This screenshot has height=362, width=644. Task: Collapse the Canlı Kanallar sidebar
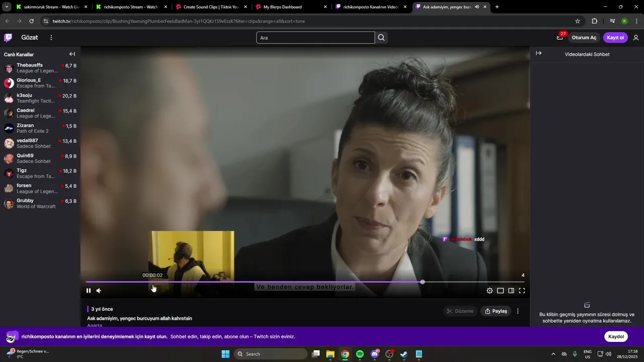point(72,54)
